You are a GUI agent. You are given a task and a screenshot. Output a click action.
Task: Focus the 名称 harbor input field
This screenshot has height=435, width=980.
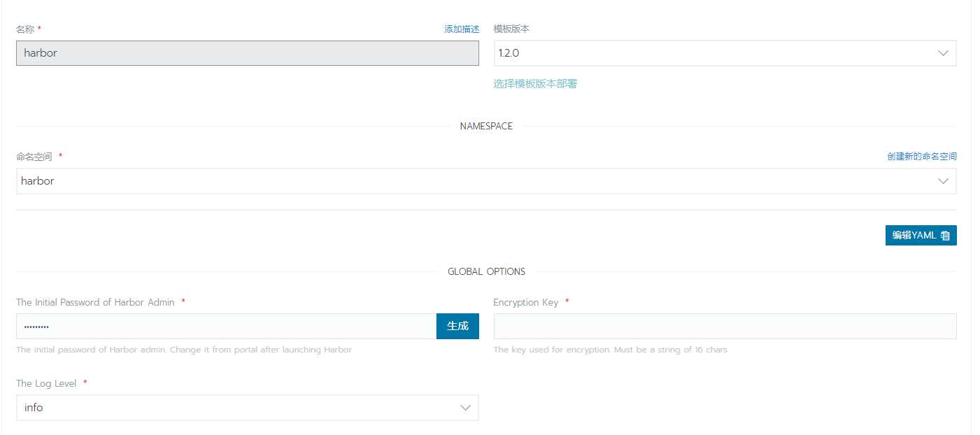(248, 53)
